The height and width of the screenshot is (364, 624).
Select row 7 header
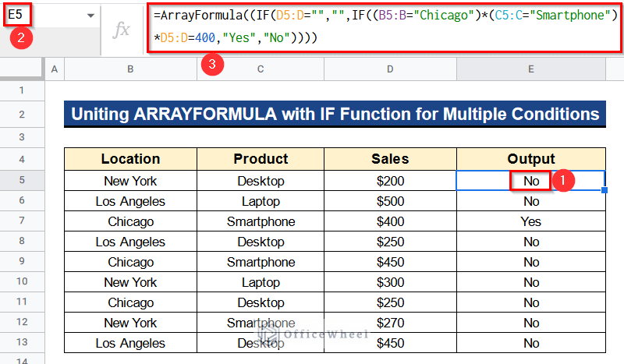point(22,221)
